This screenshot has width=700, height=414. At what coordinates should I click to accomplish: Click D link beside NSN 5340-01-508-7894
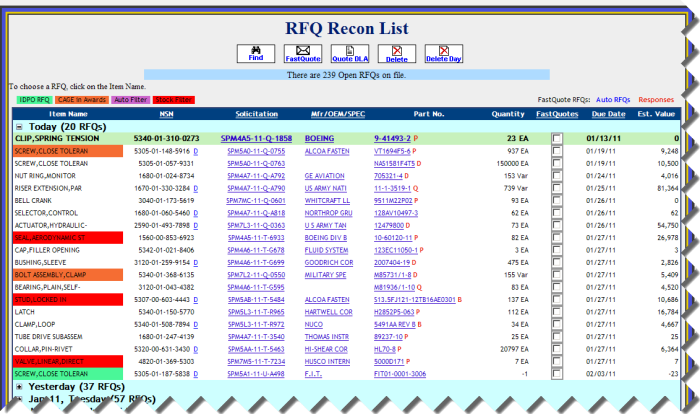(196, 324)
